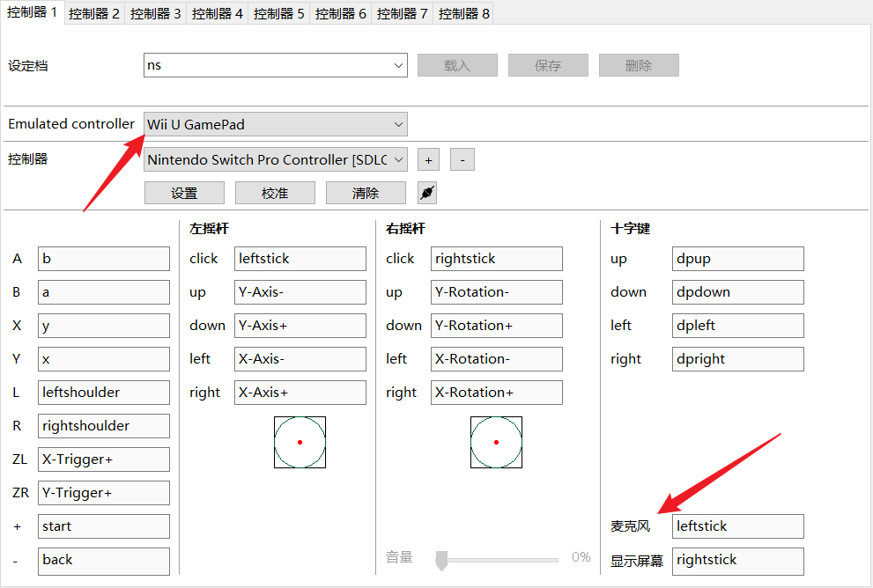The width and height of the screenshot is (873, 588).
Task: Click the left stick position indicator
Action: point(300,442)
